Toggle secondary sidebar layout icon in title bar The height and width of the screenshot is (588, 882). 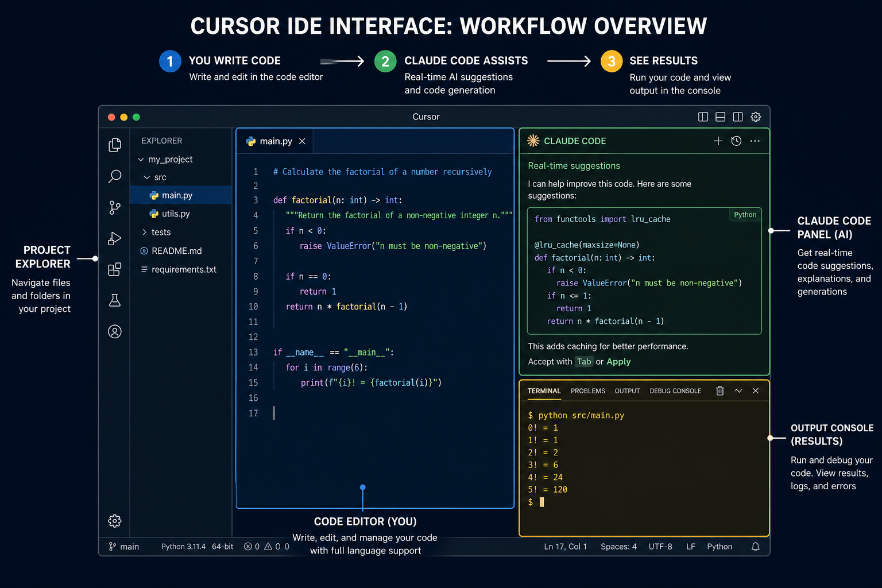738,117
